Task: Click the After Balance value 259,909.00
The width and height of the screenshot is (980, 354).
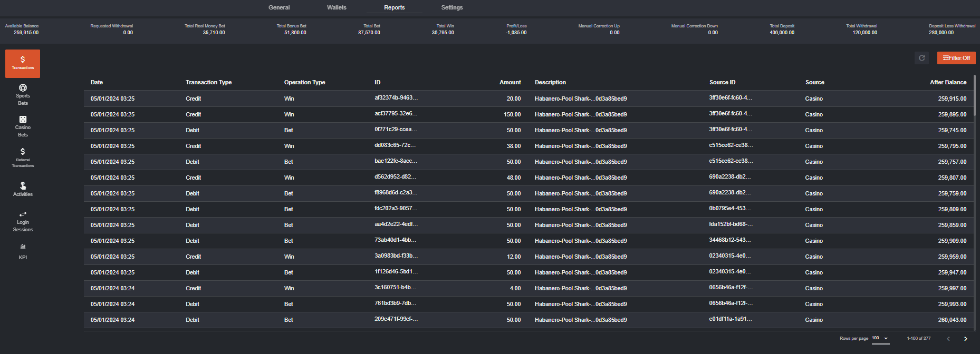Action: point(952,241)
